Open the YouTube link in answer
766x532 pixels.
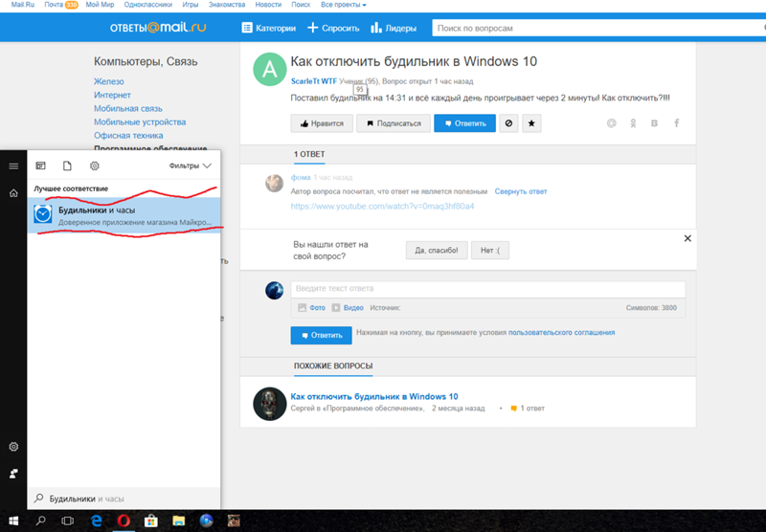[382, 206]
